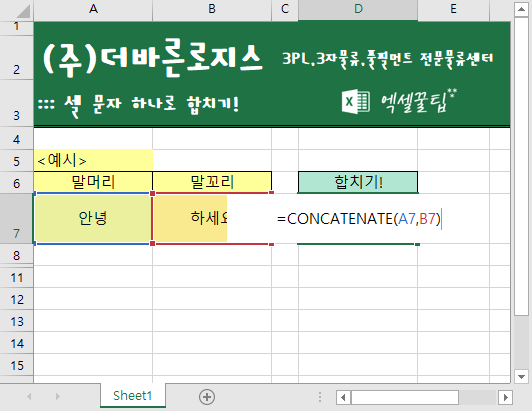Click the '엑셀꿀팁' banner text
Viewport: 532px width, 411px height.
[x=419, y=101]
